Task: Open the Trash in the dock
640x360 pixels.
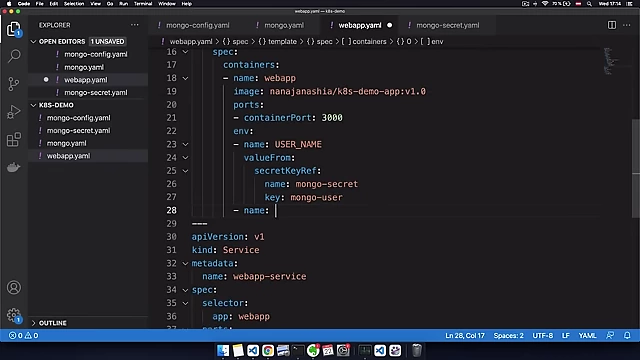Action: pyautogui.click(x=416, y=350)
